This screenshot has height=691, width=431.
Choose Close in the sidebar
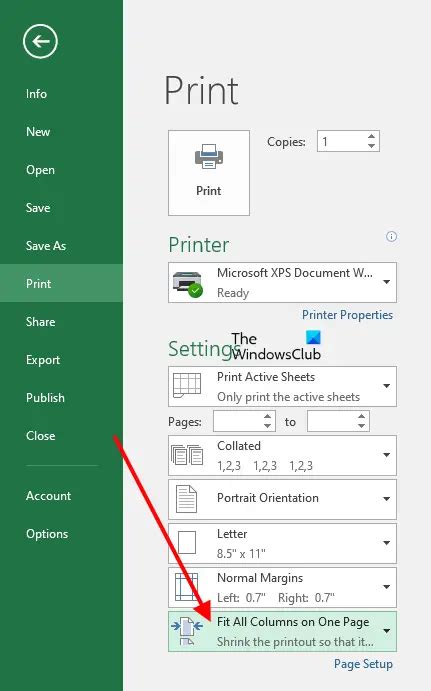pos(41,435)
